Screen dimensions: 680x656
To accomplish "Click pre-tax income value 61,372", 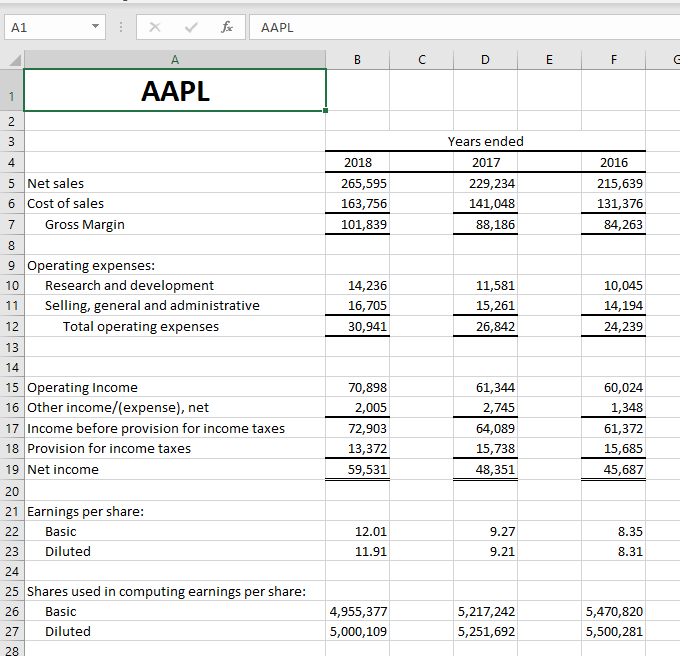I will click(x=613, y=428).
